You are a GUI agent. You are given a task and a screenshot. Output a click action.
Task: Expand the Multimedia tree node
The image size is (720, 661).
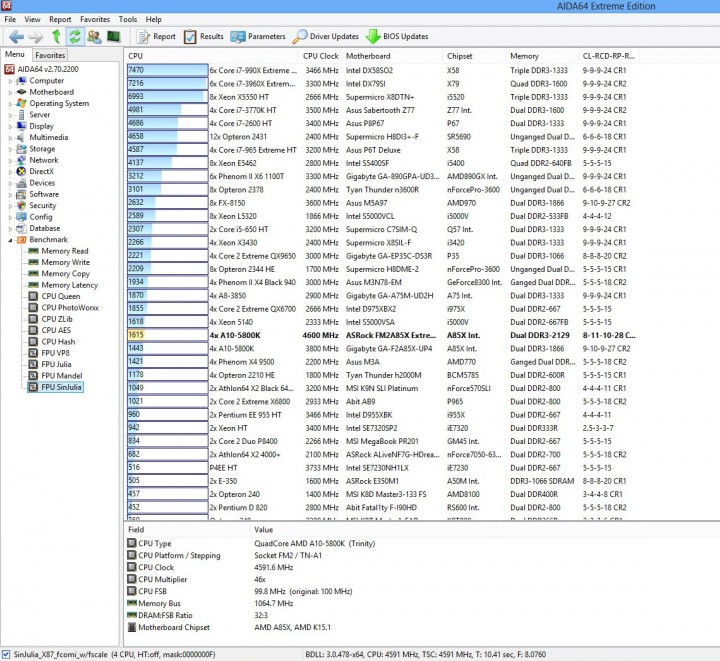(10, 138)
